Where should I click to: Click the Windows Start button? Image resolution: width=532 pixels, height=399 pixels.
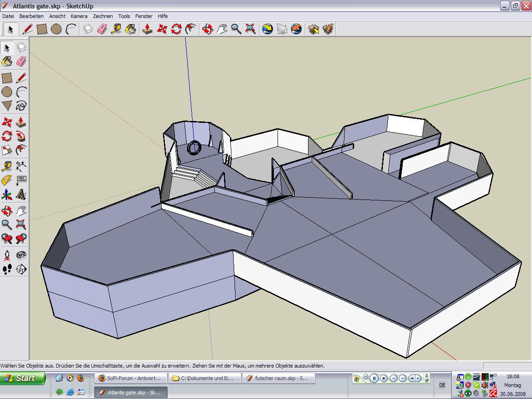(23, 378)
